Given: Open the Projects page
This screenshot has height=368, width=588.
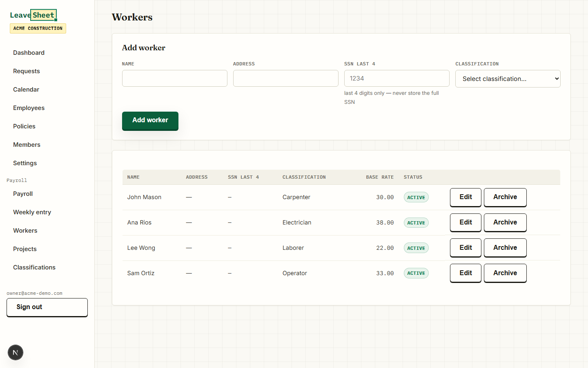Looking at the screenshot, I should click(x=24, y=249).
